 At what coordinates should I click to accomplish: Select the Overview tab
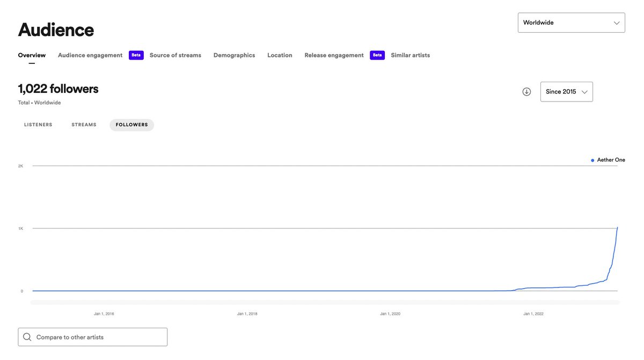point(32,55)
